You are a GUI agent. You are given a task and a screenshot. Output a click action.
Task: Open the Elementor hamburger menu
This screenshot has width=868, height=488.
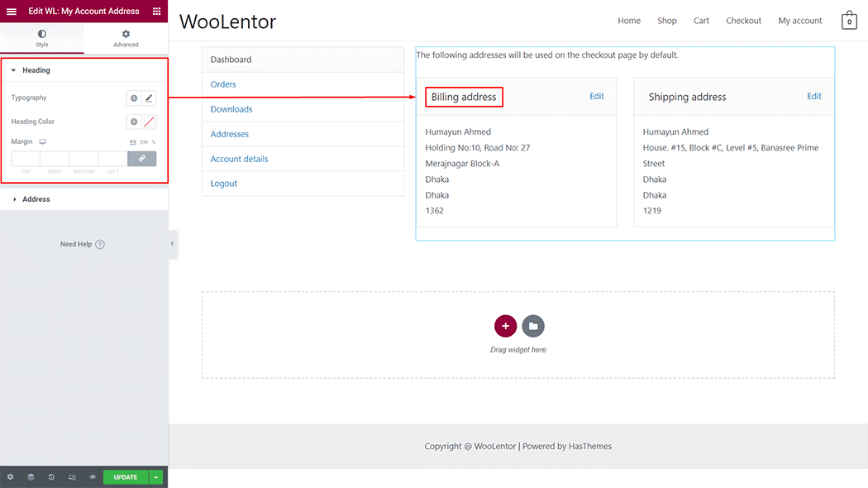point(12,12)
